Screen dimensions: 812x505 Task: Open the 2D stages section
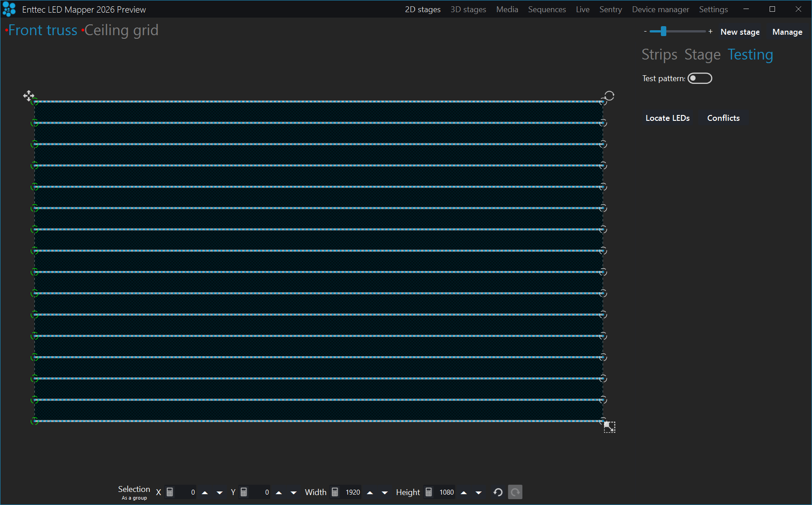[423, 9]
